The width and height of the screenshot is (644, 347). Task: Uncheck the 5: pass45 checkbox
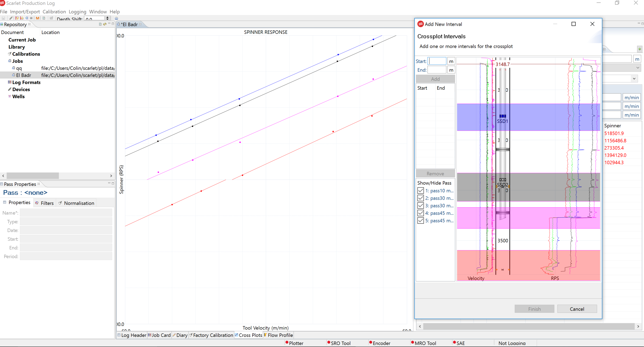click(420, 220)
